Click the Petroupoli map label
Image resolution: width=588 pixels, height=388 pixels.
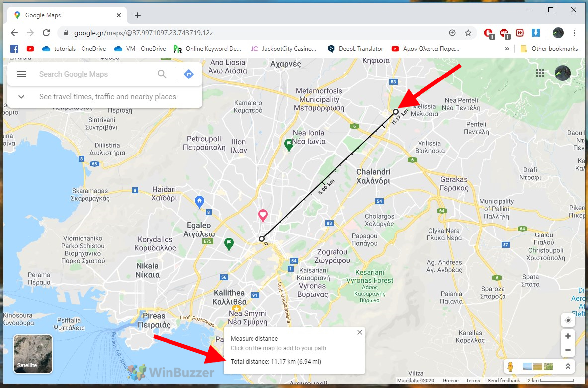click(x=204, y=143)
